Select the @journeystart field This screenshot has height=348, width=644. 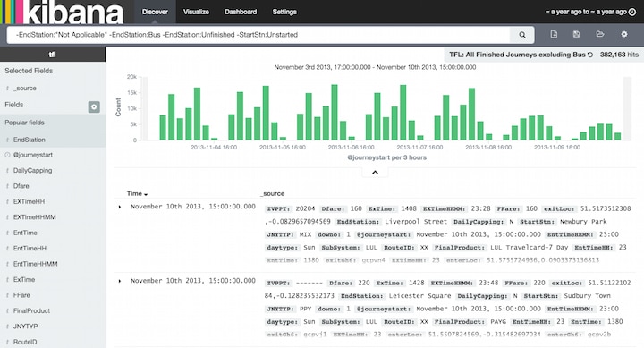(x=33, y=155)
